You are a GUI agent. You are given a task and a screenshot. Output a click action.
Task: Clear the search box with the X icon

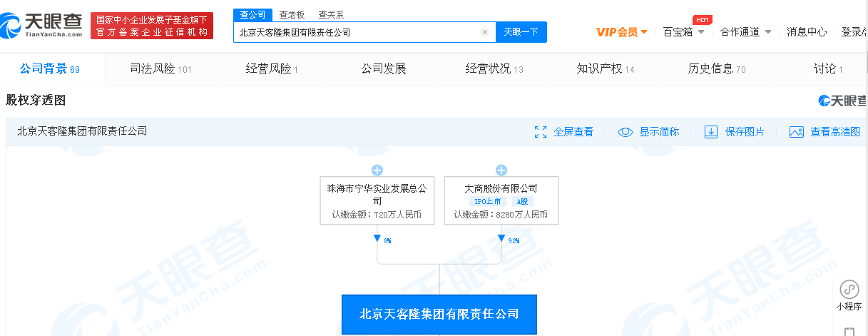485,32
